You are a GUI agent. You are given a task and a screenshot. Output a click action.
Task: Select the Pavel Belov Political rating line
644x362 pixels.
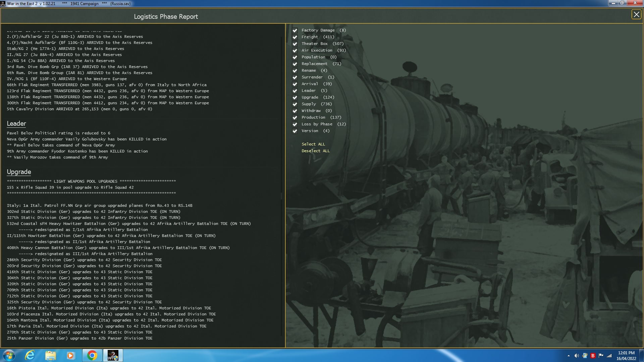pos(59,133)
